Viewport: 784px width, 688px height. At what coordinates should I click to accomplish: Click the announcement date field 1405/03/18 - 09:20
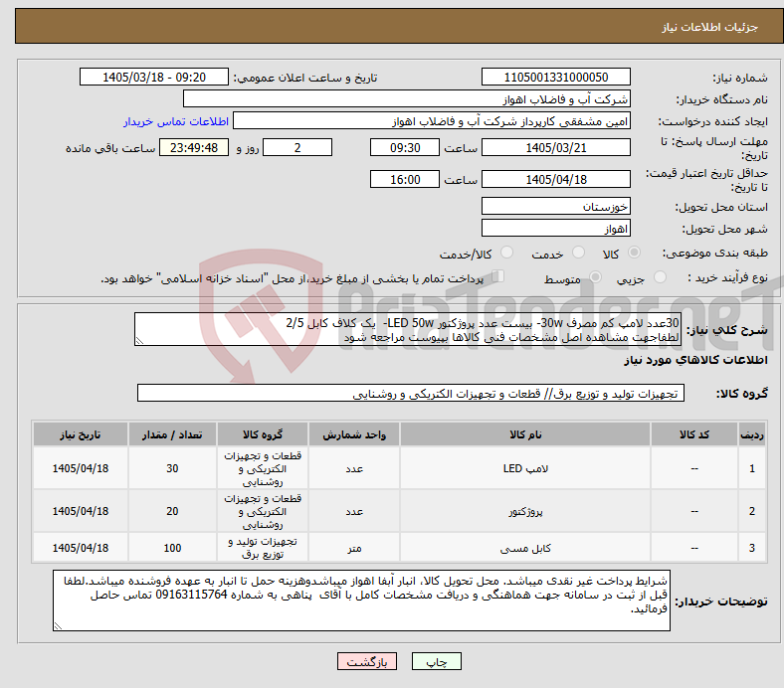click(x=154, y=77)
